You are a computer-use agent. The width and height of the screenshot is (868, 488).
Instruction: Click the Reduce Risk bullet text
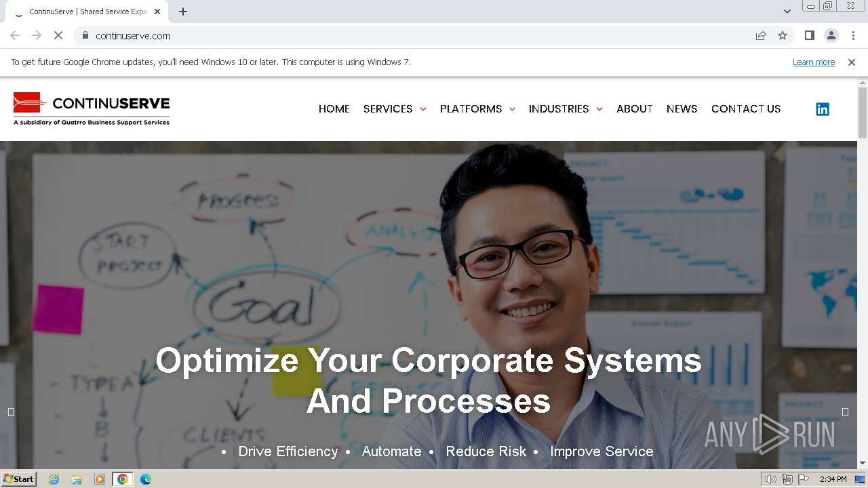pyautogui.click(x=486, y=451)
